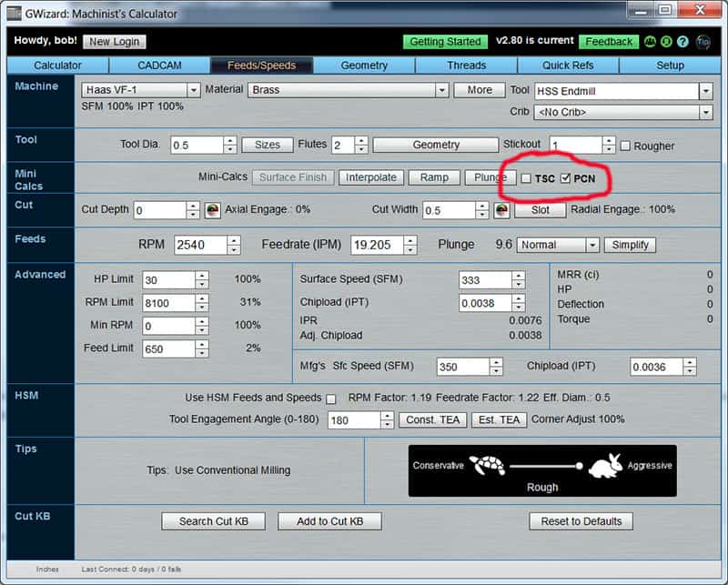Open the Plunge mini-calc button
Viewport: 728px width, 585px height.
pos(490,177)
